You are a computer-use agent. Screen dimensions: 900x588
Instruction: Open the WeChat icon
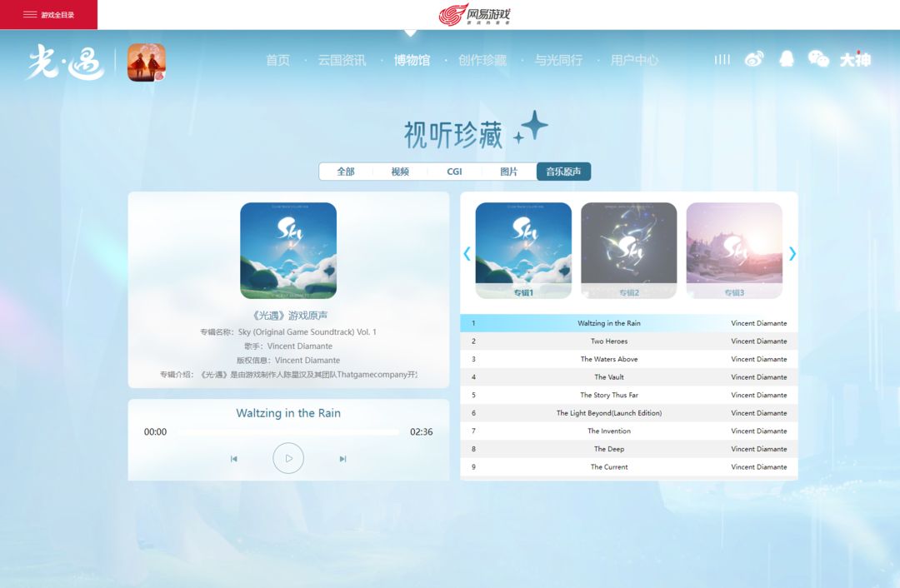point(818,58)
